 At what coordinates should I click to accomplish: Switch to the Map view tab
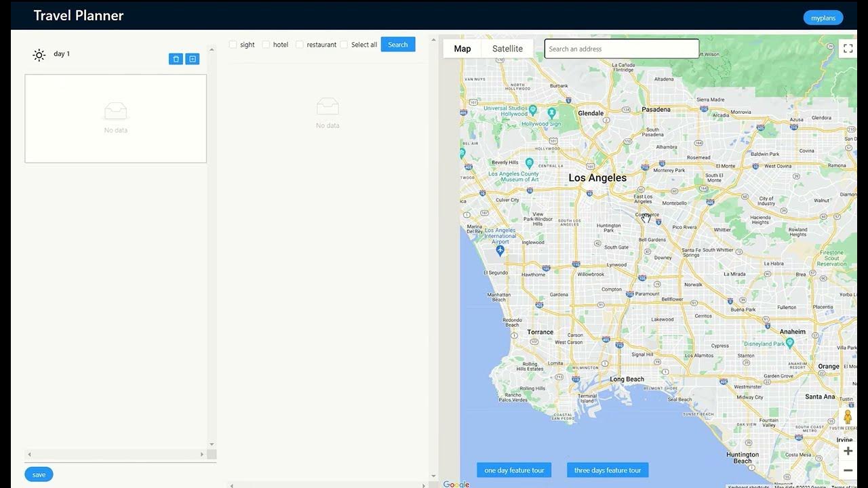[462, 49]
